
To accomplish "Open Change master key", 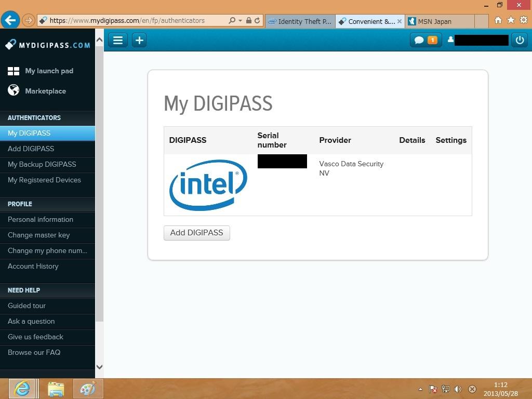I will [x=47, y=235].
